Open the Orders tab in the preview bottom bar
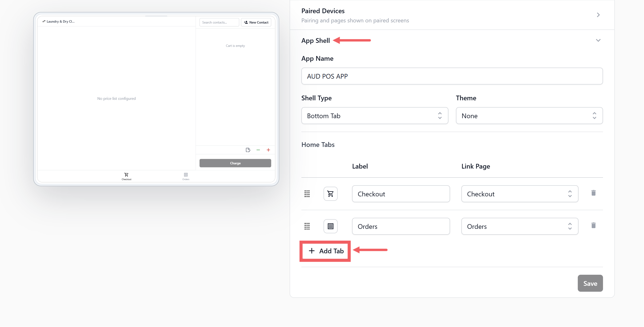This screenshot has width=644, height=327. tap(186, 176)
